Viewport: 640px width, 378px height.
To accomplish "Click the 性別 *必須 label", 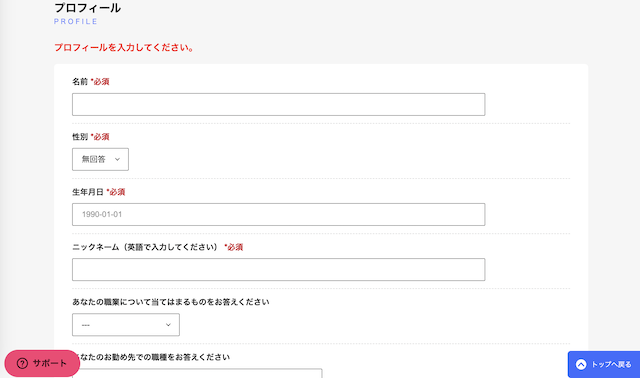I will point(91,137).
